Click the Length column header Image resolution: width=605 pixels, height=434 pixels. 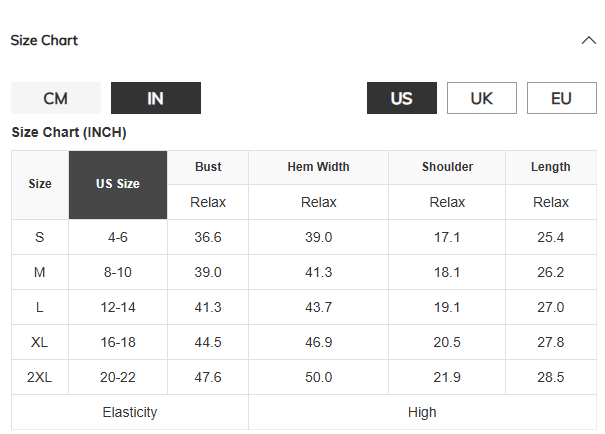click(551, 167)
